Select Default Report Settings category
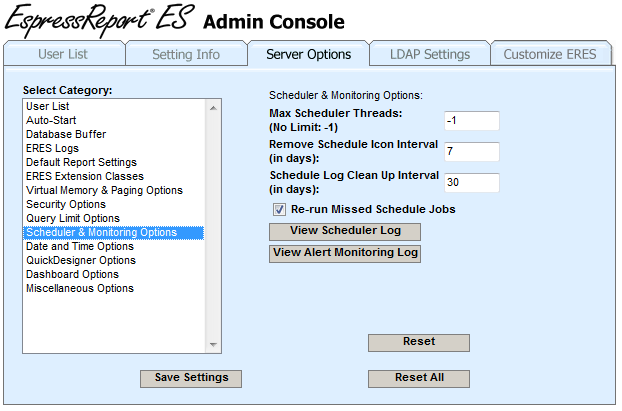The width and height of the screenshot is (622, 411). 114,162
